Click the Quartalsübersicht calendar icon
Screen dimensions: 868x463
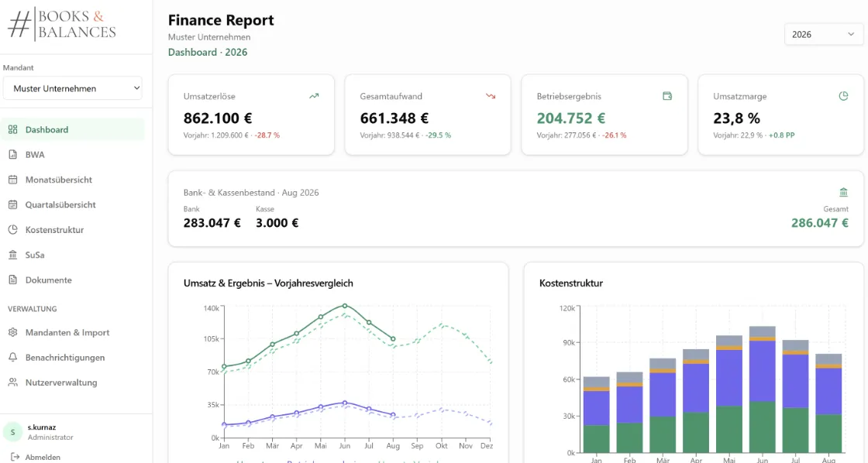coord(12,204)
